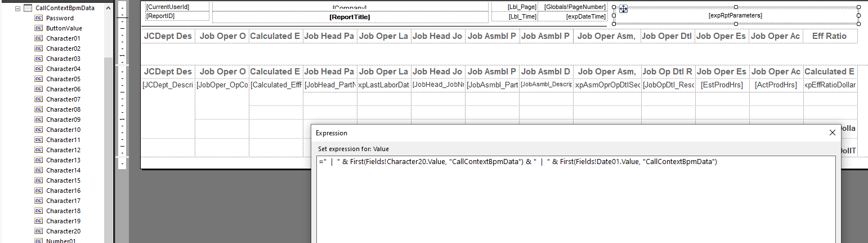Viewport: 868px width, 243px height.
Task: Select the [ReportID] textbox
Action: [x=177, y=16]
